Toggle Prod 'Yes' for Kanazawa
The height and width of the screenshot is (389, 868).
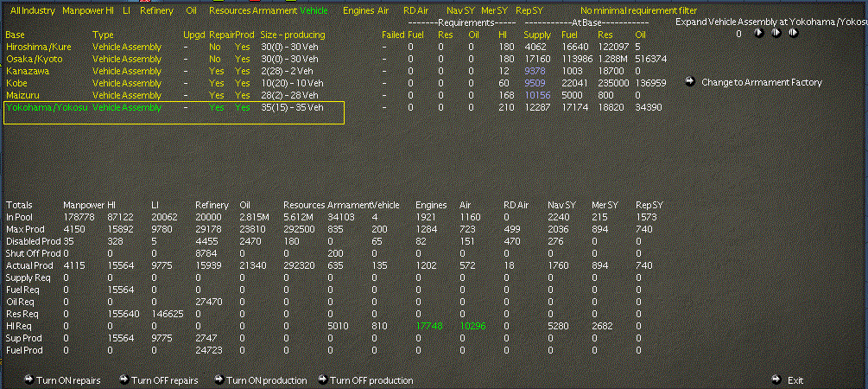click(243, 71)
